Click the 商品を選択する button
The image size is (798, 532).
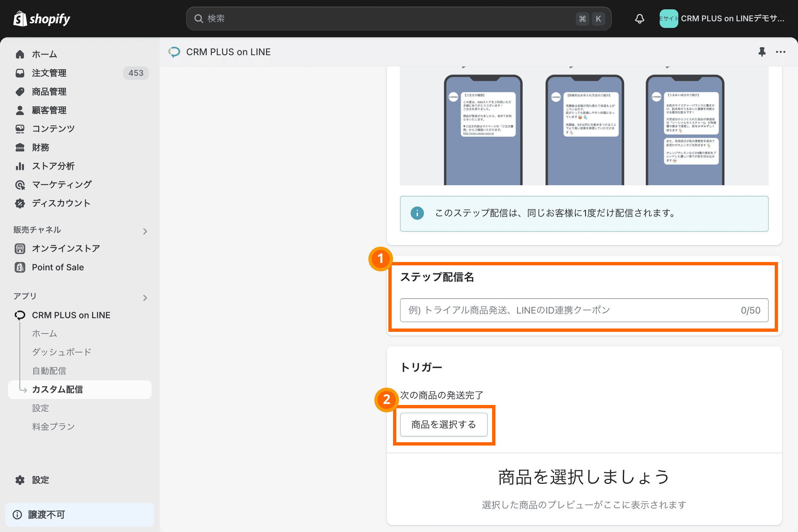(444, 425)
